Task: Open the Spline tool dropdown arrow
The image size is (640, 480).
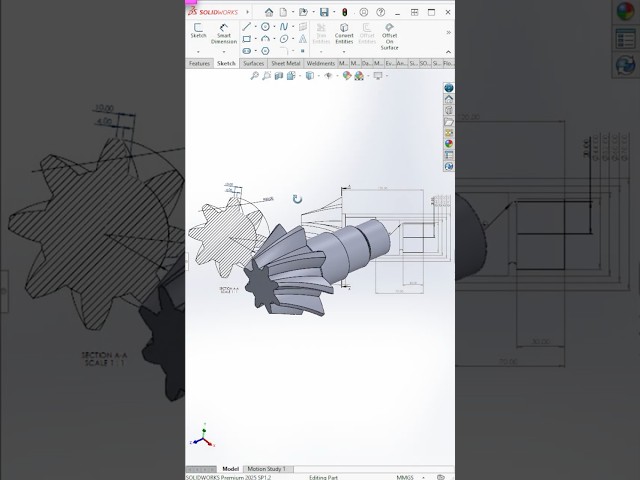Action: 293,27
